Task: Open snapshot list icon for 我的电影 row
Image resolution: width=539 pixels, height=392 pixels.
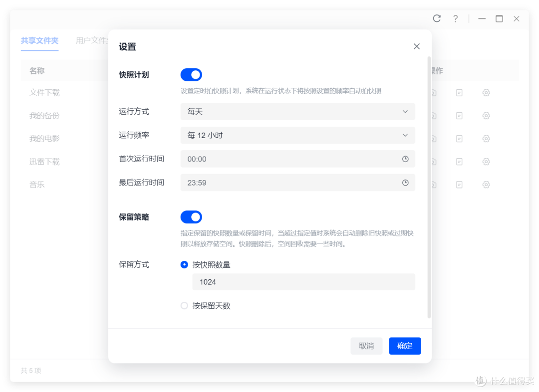Action: [x=459, y=139]
